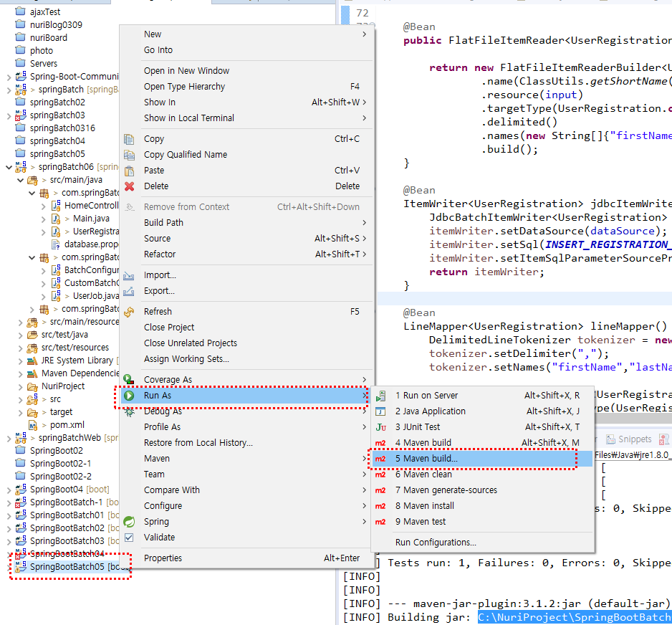Expand the src/test/java folder
Viewport: 672px width, 625px height.
(x=20, y=335)
